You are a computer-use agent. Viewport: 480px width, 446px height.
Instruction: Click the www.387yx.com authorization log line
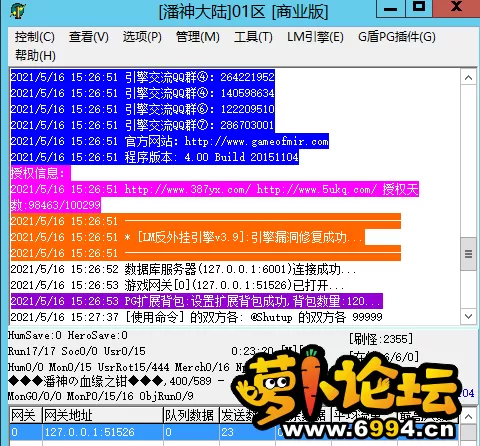tap(215, 189)
